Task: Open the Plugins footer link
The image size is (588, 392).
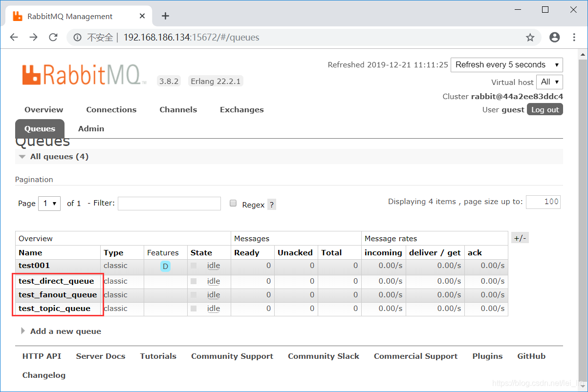Action: (487, 356)
